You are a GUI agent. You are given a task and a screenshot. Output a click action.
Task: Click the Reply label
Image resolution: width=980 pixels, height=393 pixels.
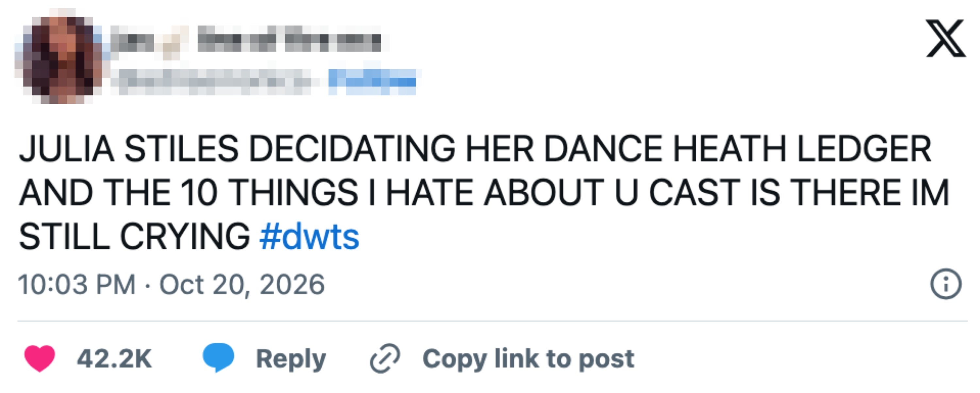[291, 359]
